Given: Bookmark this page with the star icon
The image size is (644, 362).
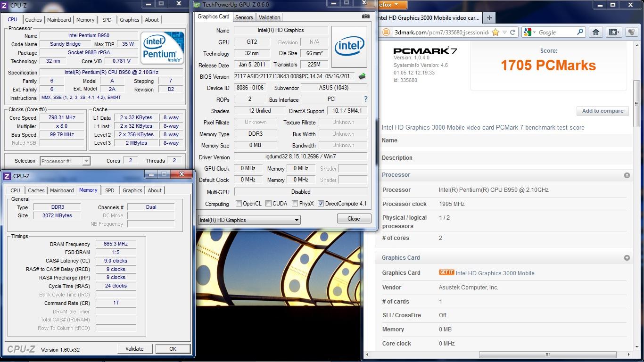Looking at the screenshot, I should 495,32.
